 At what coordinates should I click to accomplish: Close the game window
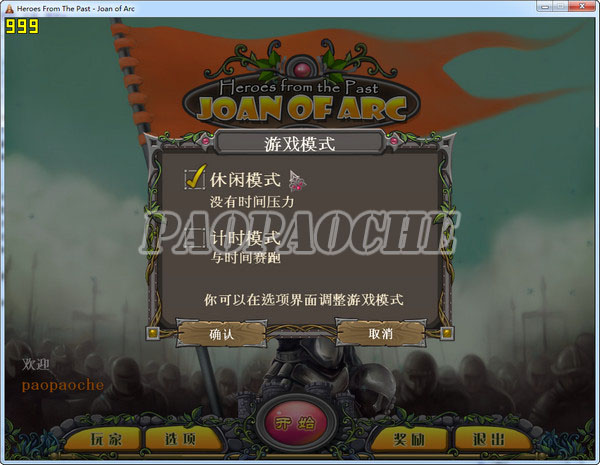coord(582,6)
